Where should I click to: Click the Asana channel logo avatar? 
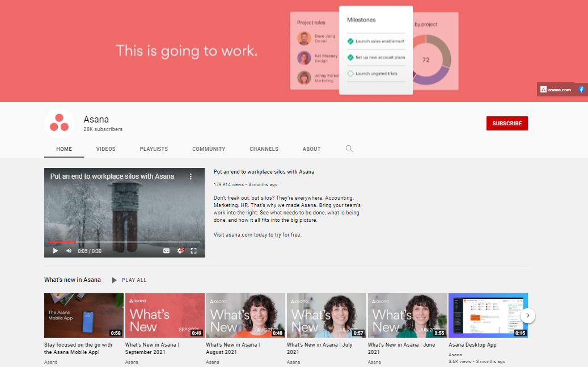coord(60,123)
